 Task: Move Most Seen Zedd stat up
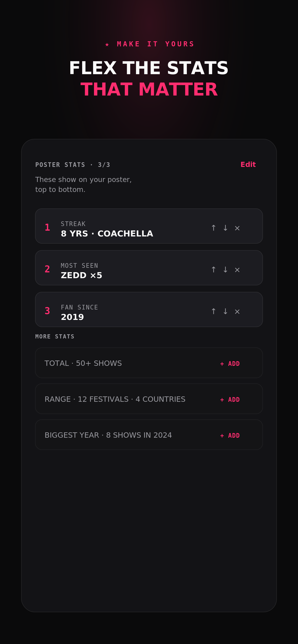click(214, 270)
